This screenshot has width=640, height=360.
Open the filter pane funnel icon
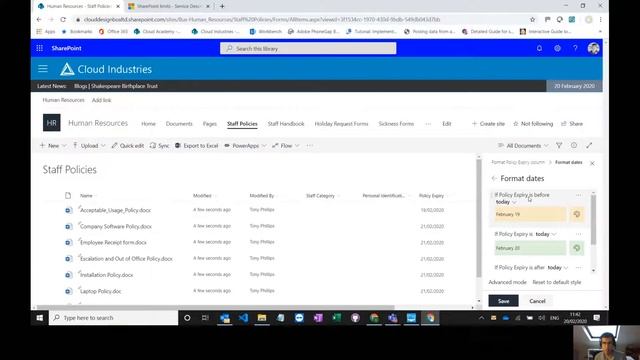click(559, 145)
